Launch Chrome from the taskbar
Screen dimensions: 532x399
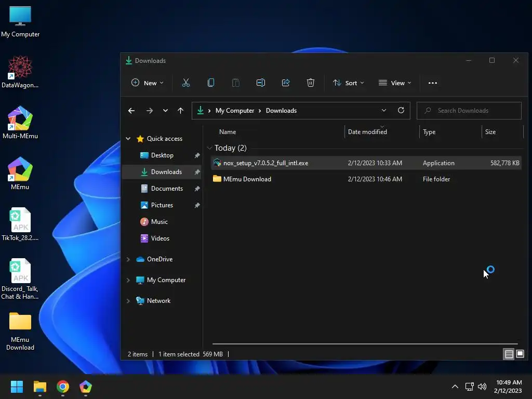click(x=63, y=387)
